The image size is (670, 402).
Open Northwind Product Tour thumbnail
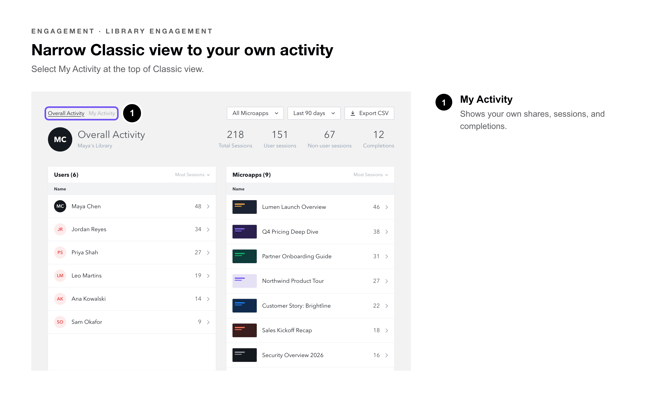point(244,281)
